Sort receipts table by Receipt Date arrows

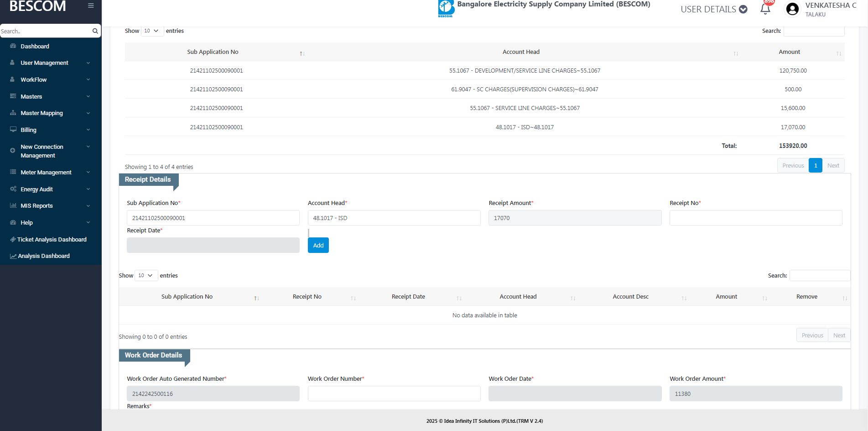tap(459, 298)
